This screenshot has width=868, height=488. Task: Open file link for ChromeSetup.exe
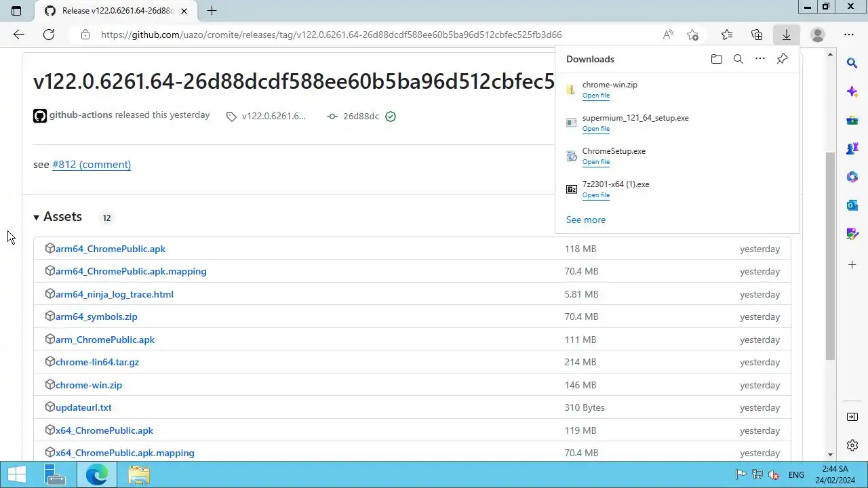pos(596,162)
